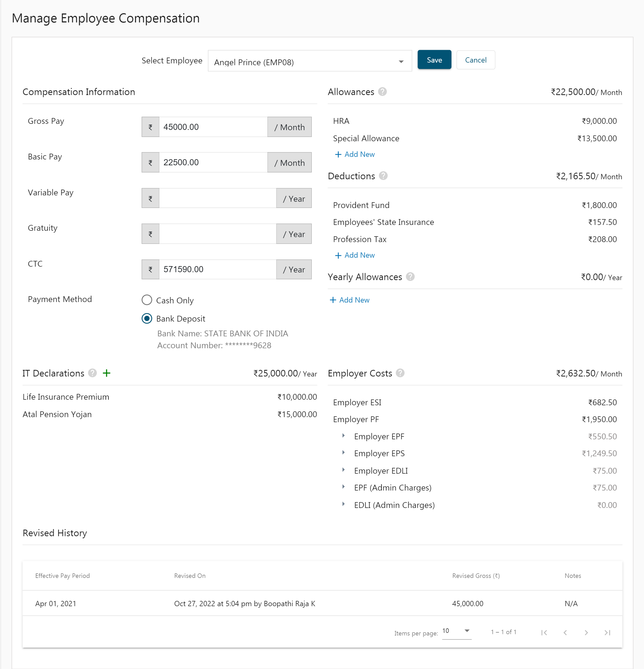Go to next page of Revised History

pyautogui.click(x=586, y=633)
